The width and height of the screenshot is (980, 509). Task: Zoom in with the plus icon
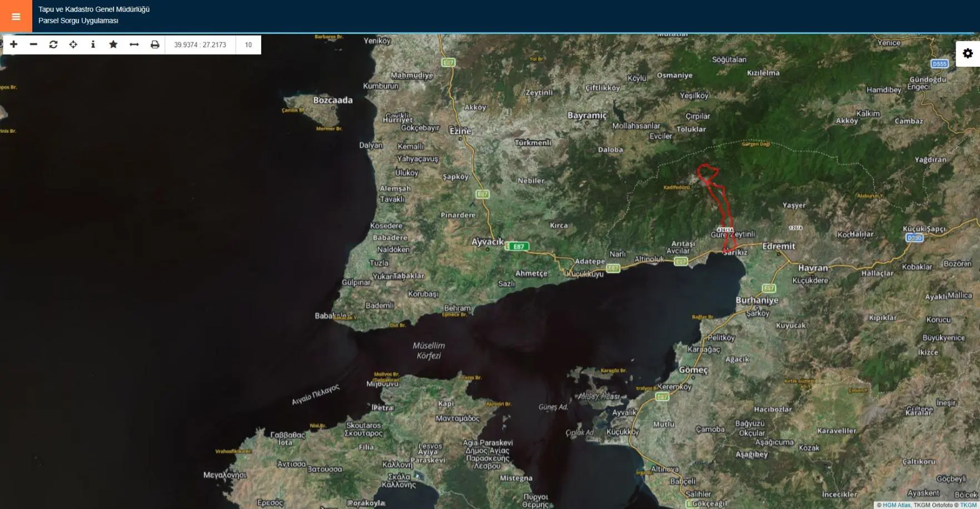pyautogui.click(x=14, y=44)
